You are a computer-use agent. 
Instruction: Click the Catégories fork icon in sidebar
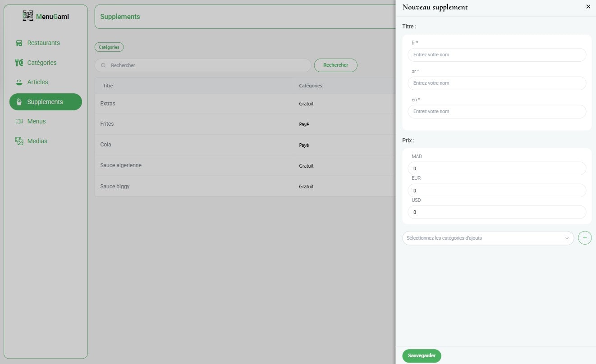point(19,63)
